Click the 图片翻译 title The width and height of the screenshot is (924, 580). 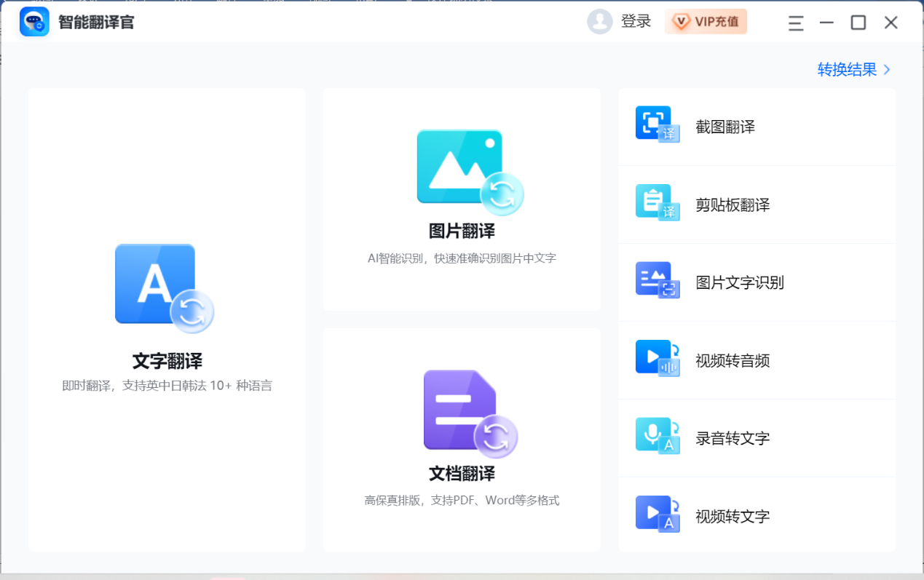462,231
